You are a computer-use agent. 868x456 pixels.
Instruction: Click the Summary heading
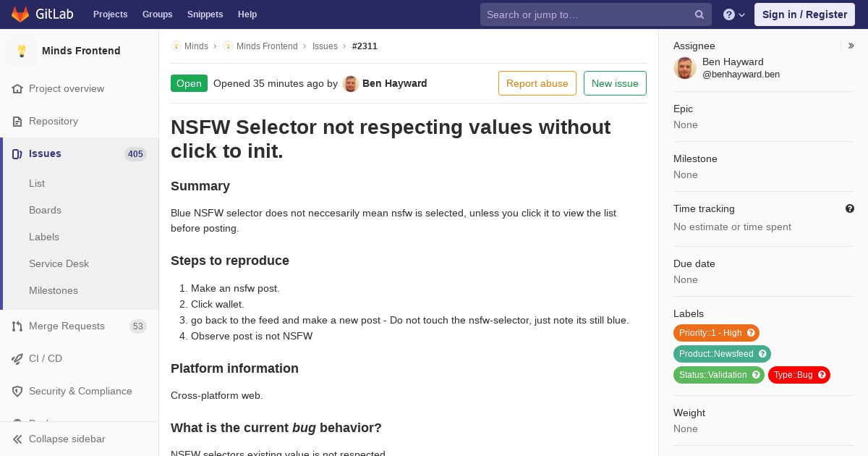(x=200, y=186)
